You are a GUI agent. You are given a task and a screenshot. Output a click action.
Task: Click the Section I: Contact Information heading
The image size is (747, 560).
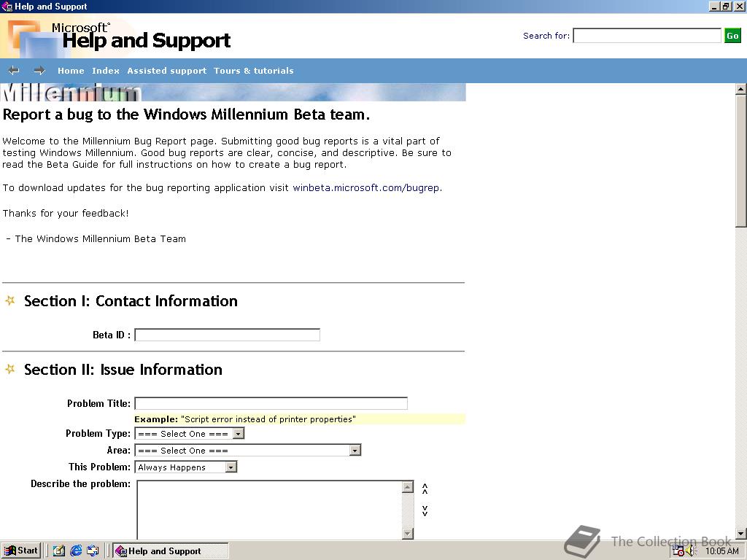[x=131, y=301]
